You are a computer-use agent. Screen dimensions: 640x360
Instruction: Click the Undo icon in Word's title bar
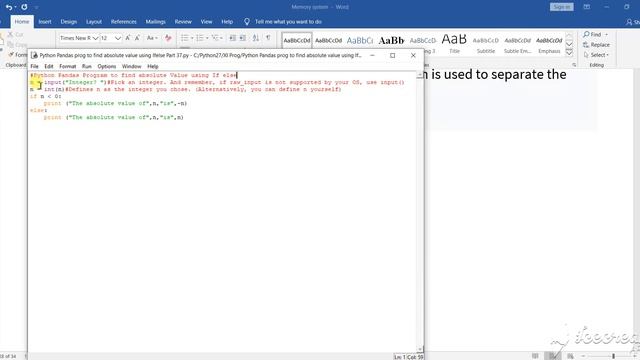(x=9, y=7)
